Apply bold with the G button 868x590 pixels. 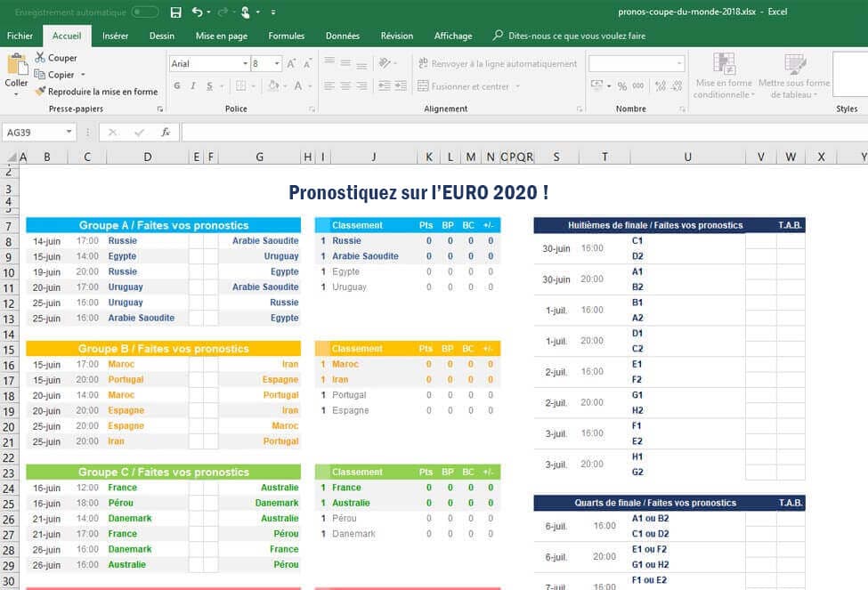tap(177, 86)
